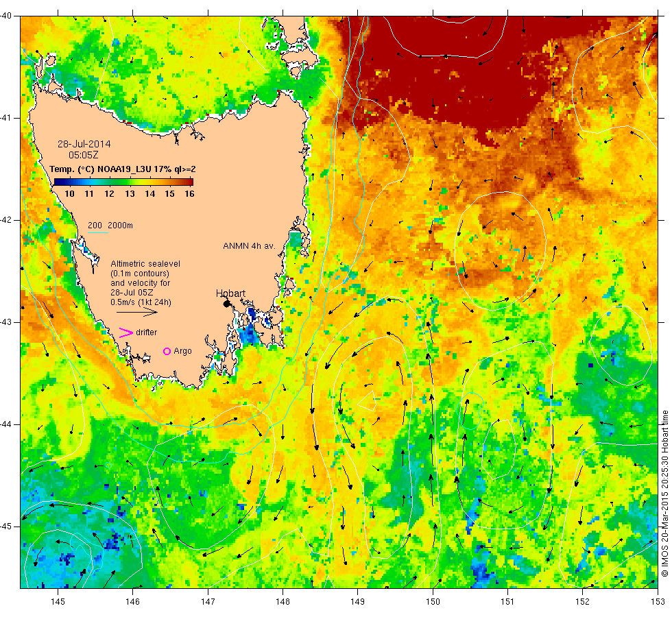
Task: Click the '(0.1m contours)' legend line
Action: [x=140, y=274]
